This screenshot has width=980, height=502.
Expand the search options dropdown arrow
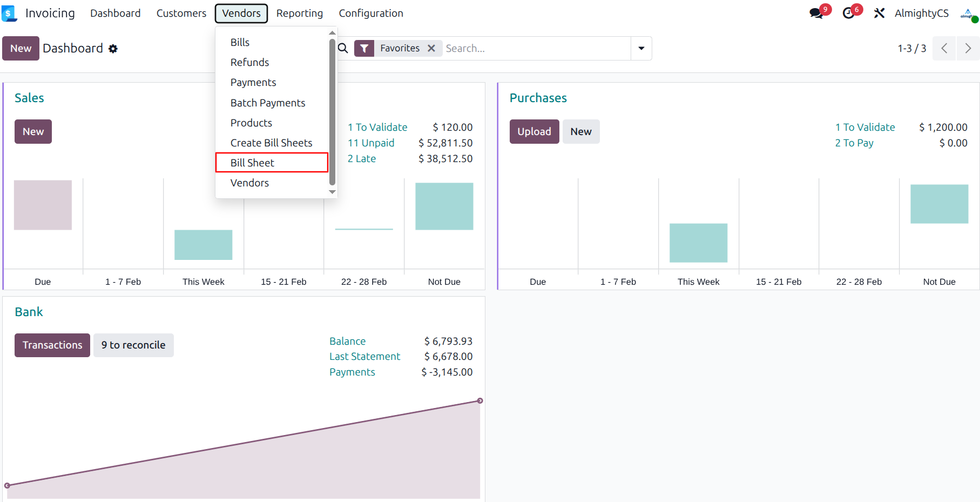(x=641, y=49)
